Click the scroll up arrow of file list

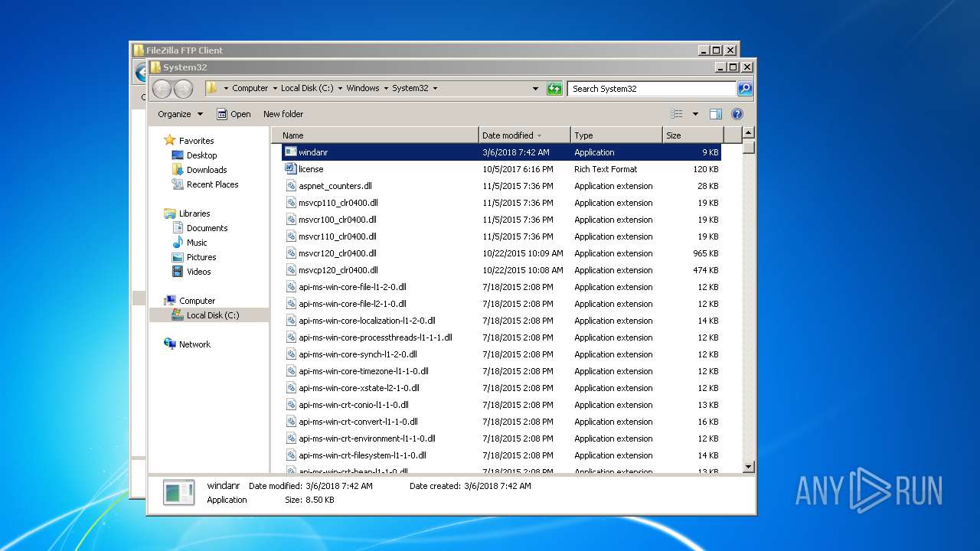(x=749, y=133)
